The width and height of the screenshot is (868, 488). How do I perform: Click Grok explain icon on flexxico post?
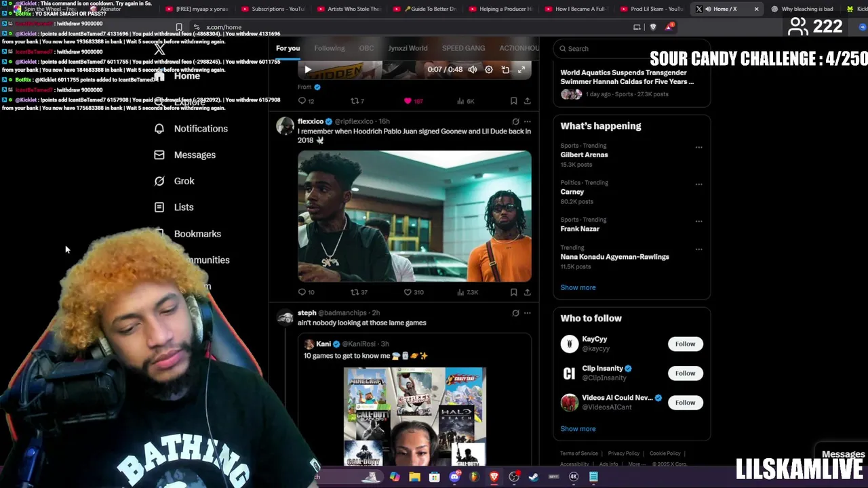(515, 122)
